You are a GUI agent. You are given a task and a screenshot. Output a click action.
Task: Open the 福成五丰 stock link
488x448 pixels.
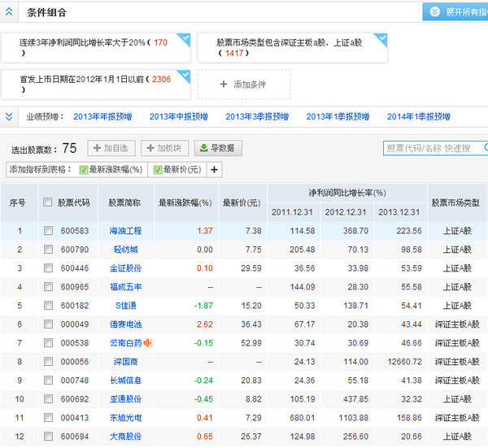126,287
